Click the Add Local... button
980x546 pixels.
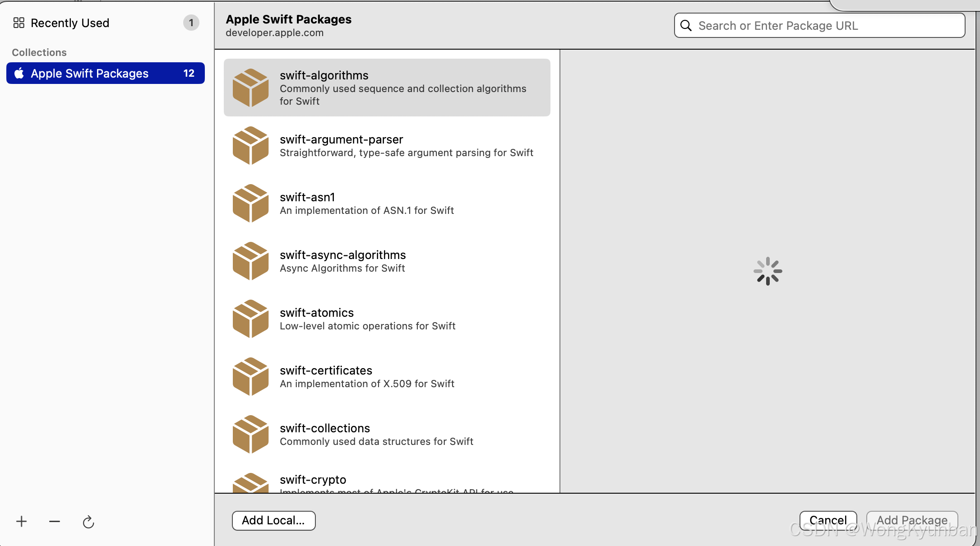point(273,520)
